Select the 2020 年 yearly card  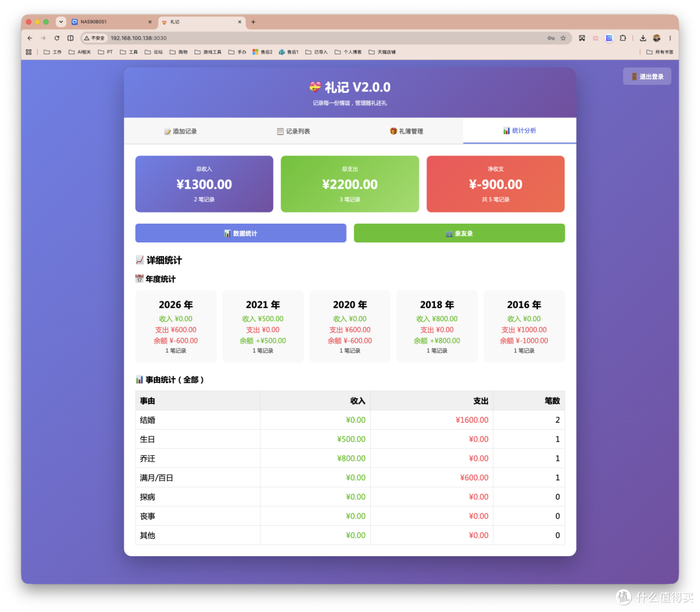(350, 326)
